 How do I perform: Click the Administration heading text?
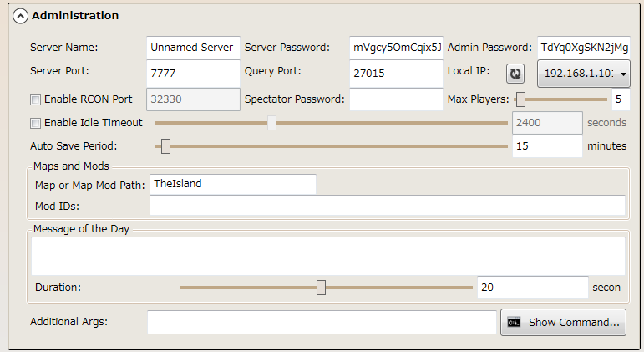(75, 16)
